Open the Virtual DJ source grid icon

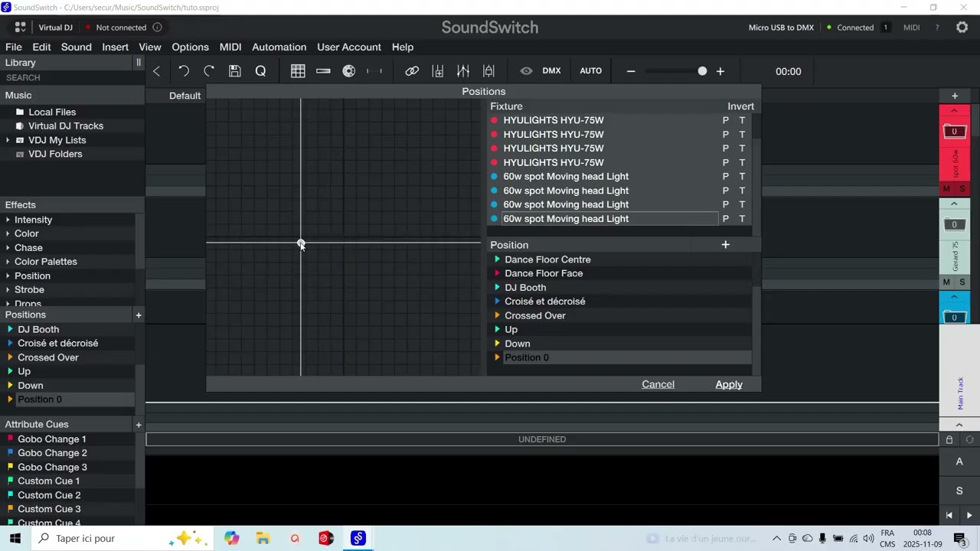click(20, 28)
